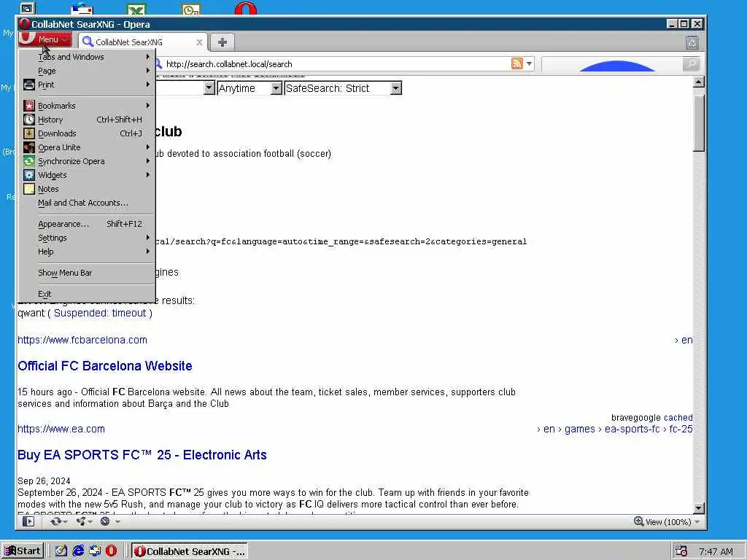Click the Widgets gear icon
This screenshot has height=560, width=747.
point(29,175)
